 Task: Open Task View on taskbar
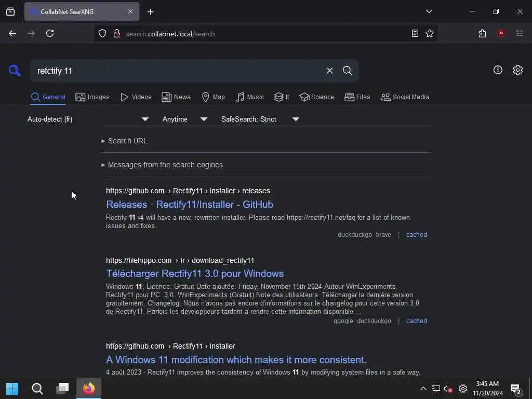click(x=62, y=389)
